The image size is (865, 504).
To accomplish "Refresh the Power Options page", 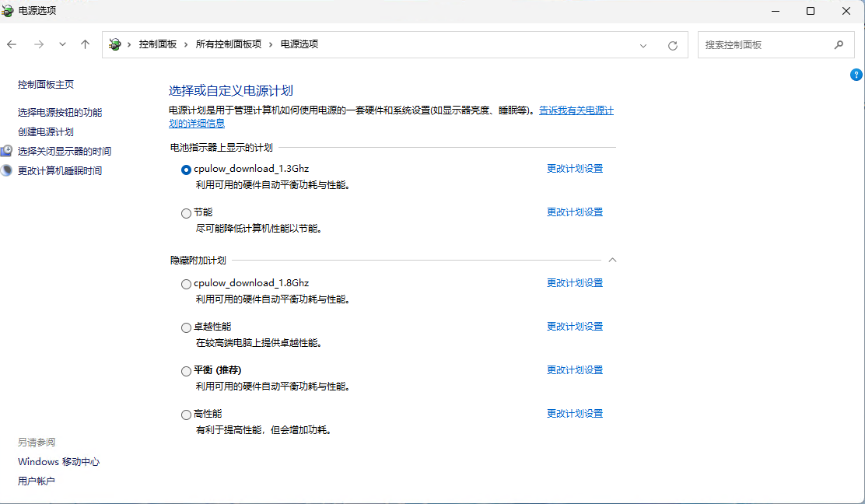I will coord(672,45).
